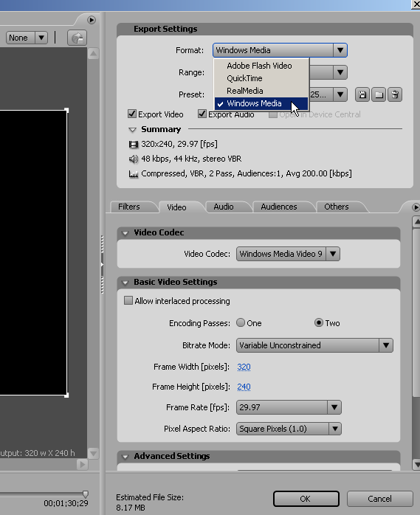This screenshot has height=515, width=420.
Task: Click the save preset floppy icon
Action: coord(362,95)
